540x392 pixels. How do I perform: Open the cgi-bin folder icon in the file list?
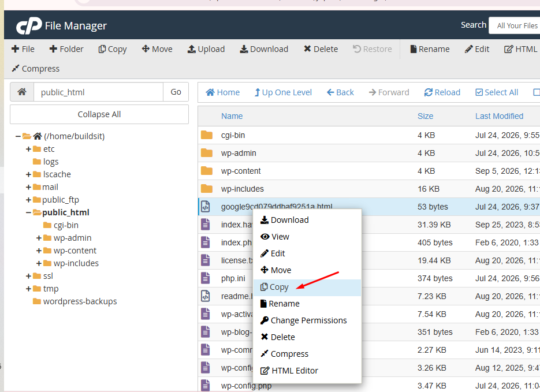click(207, 135)
